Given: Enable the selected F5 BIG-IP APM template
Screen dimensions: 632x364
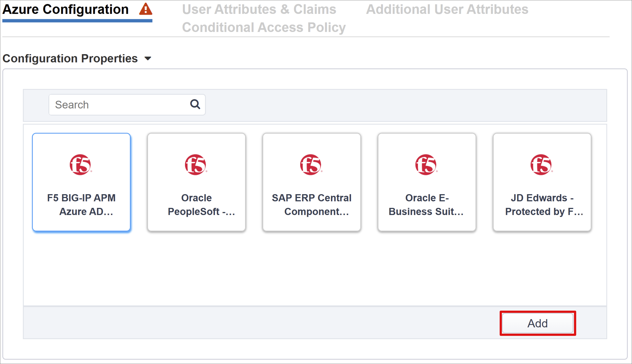Looking at the screenshot, I should 538,323.
